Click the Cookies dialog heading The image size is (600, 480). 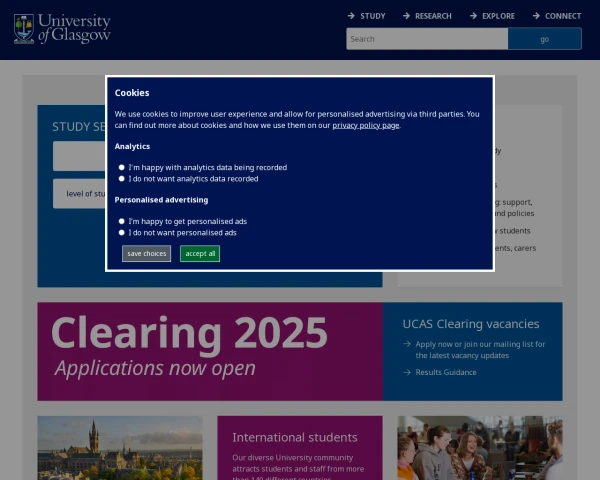click(132, 93)
